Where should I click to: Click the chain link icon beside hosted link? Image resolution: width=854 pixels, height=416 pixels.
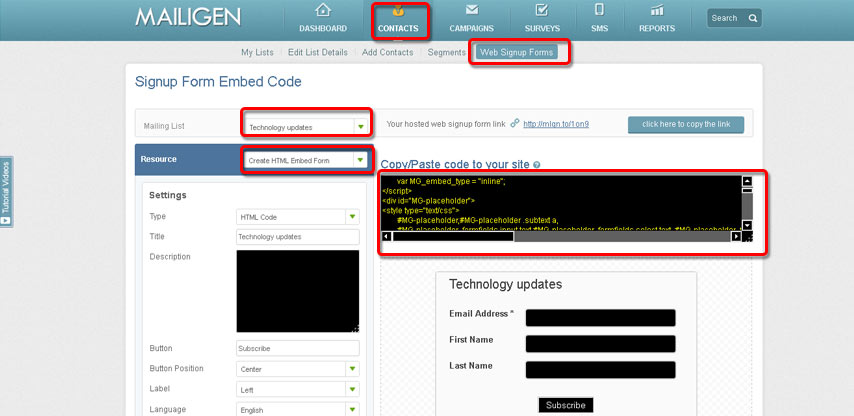pyautogui.click(x=515, y=124)
